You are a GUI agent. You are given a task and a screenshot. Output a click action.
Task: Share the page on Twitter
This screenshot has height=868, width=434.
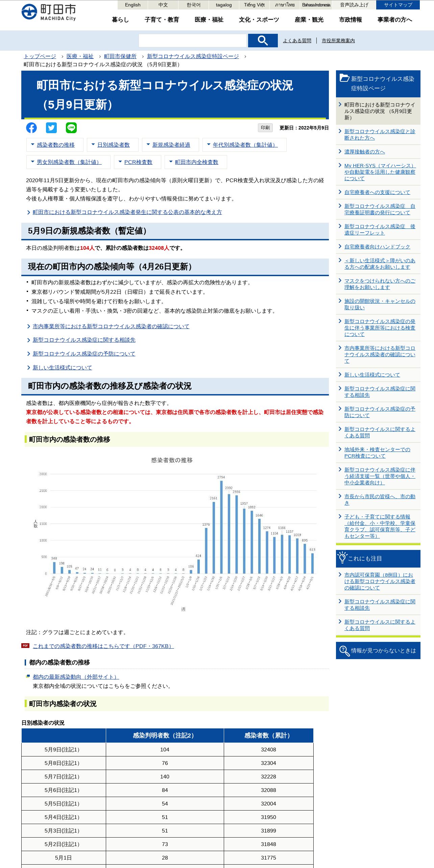pyautogui.click(x=51, y=128)
